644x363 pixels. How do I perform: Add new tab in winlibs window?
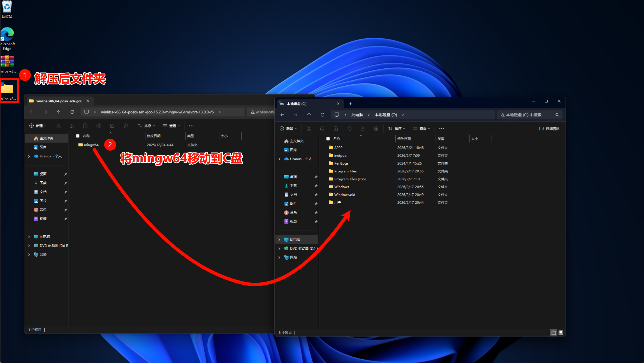click(100, 101)
